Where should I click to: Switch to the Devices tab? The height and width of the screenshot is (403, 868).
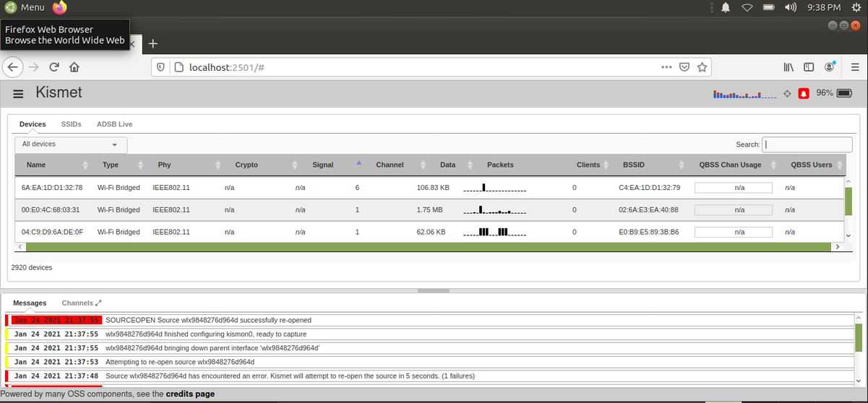click(33, 124)
